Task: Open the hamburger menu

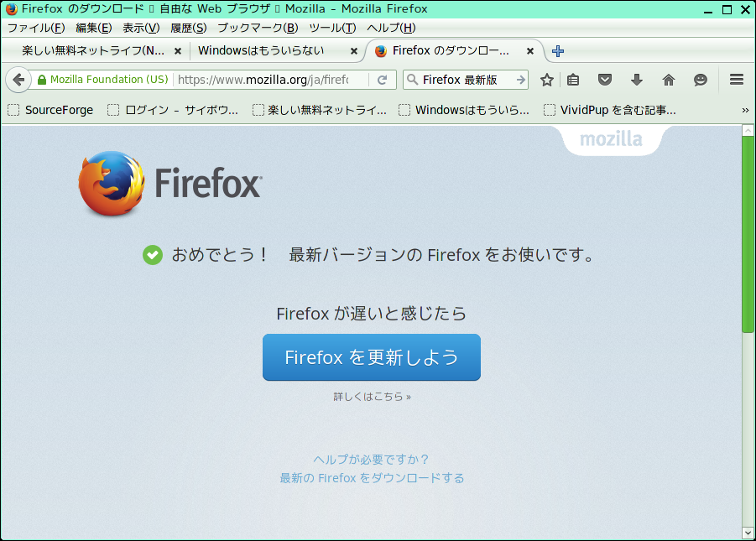Action: point(737,79)
